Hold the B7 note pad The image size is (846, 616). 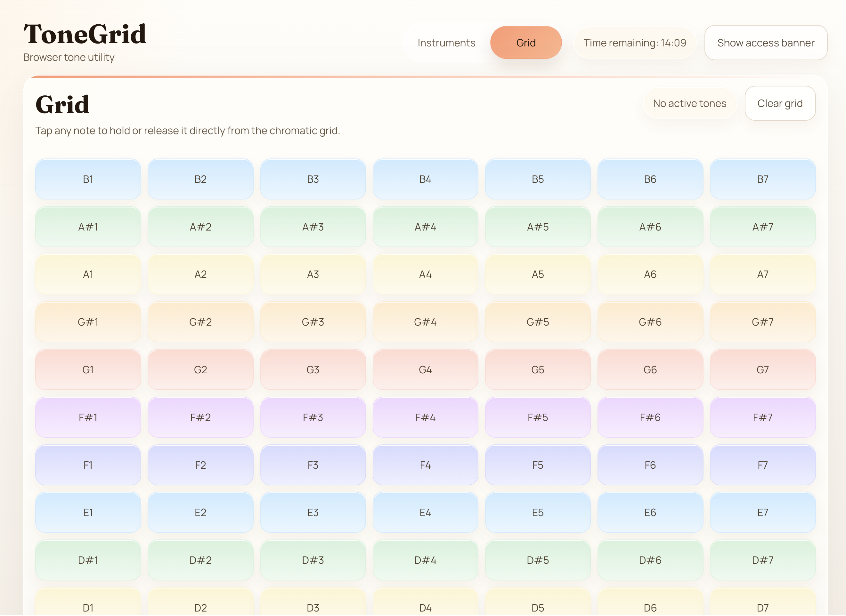[762, 179]
